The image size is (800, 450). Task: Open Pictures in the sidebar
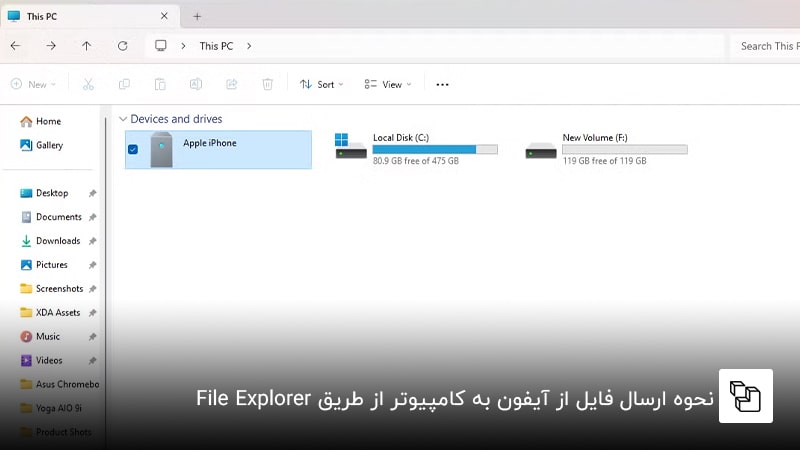43,265
